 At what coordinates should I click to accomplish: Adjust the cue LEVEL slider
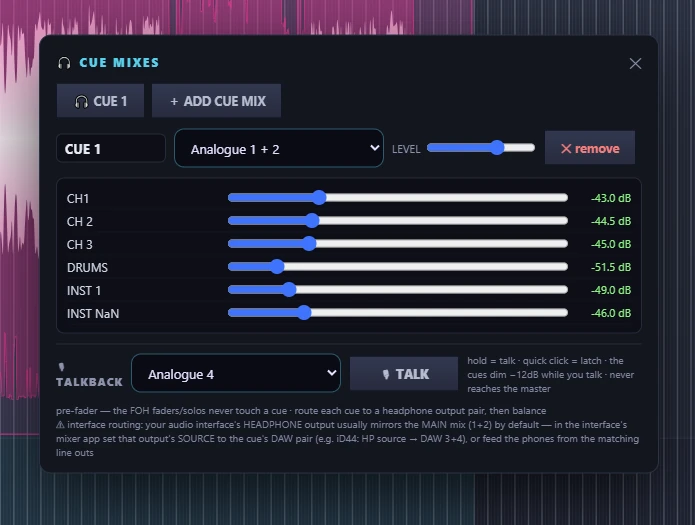pos(481,148)
